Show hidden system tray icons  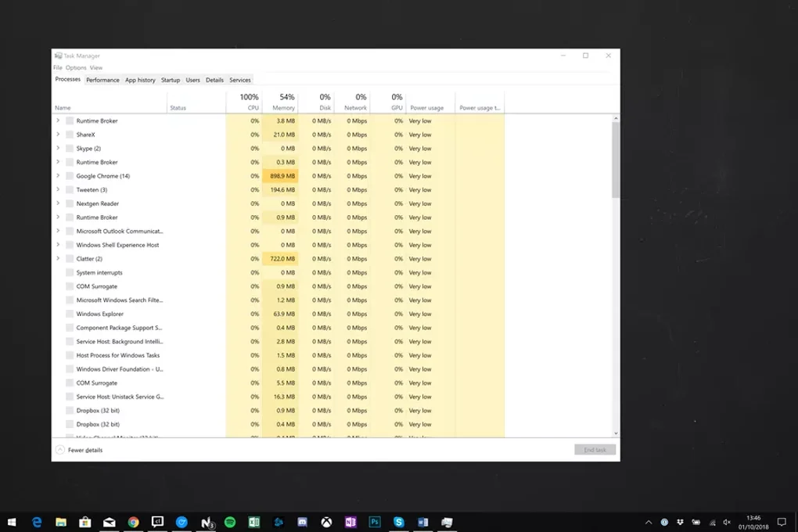(649, 522)
